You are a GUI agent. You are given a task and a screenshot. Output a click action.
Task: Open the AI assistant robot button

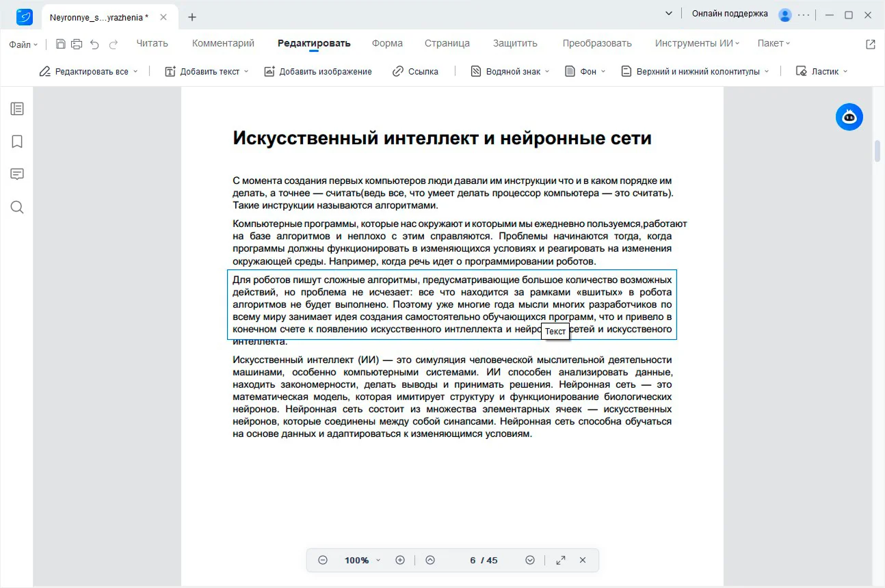pos(849,118)
